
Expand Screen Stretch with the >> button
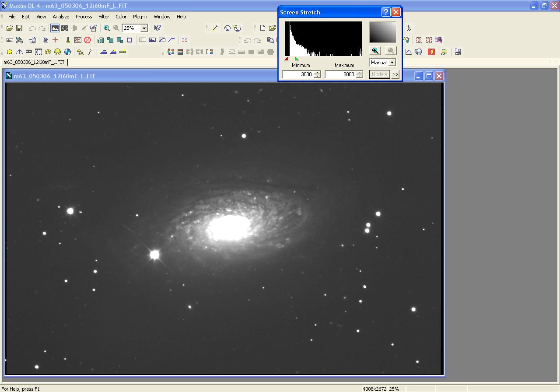(x=395, y=74)
